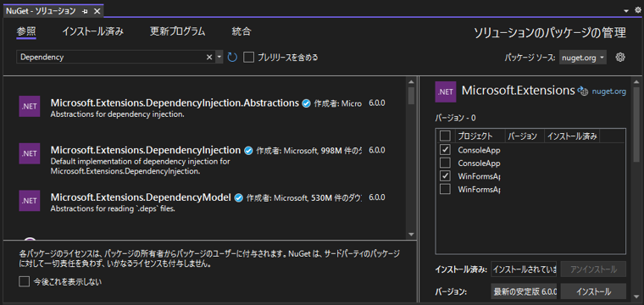Uncheck the first ConsoleApp project
Screen dimensions: 644x305
[x=445, y=149]
